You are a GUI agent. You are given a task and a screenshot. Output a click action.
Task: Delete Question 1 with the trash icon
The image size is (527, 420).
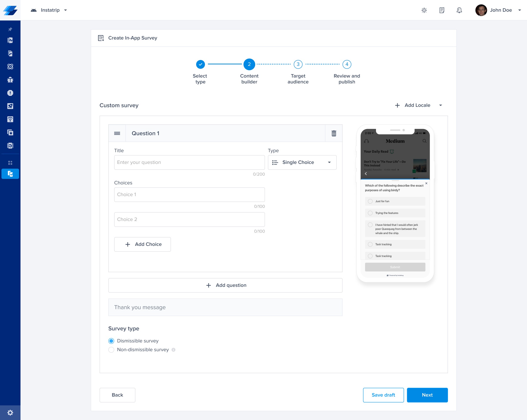point(334,133)
